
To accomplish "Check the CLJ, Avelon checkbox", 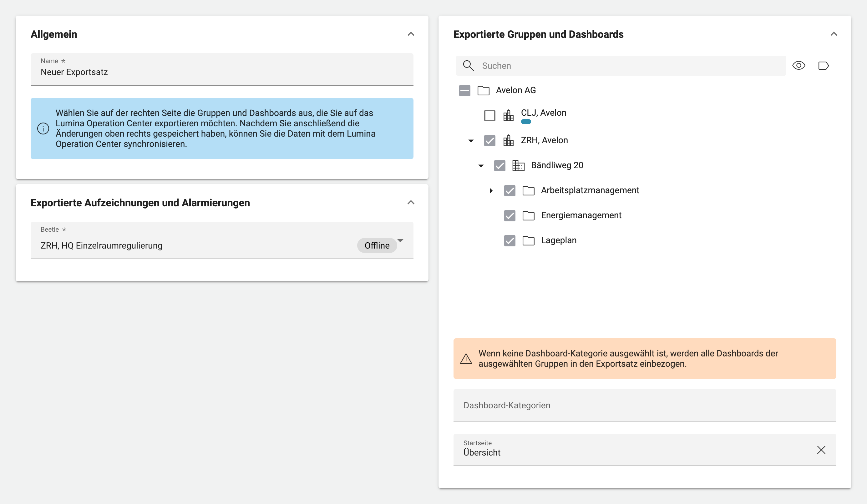I will coord(489,116).
